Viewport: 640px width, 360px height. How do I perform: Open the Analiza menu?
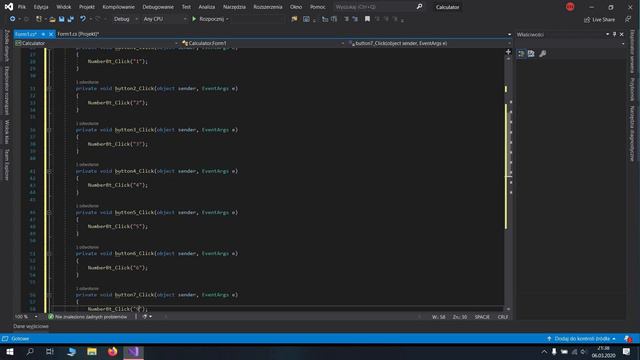[x=207, y=7]
